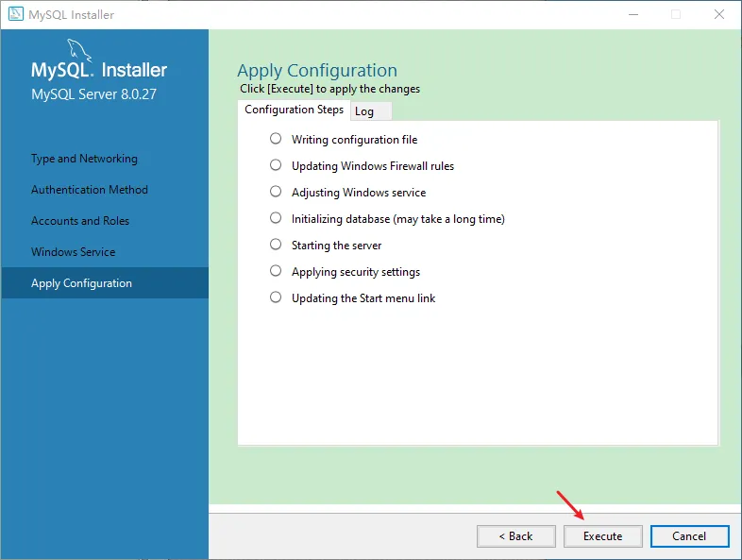
Task: Click the Initializing database step circle
Action: 276,217
